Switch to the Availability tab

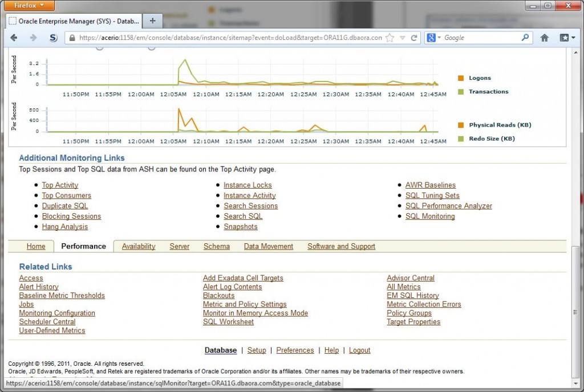pyautogui.click(x=139, y=246)
